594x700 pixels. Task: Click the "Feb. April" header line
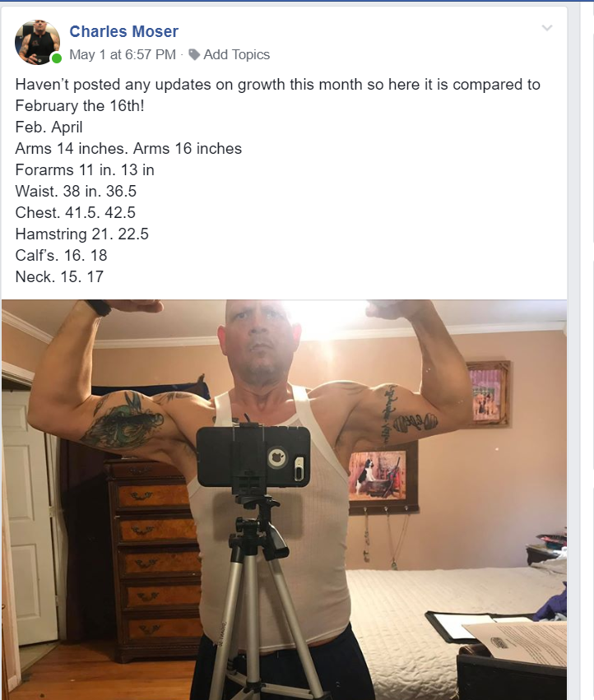coord(49,127)
